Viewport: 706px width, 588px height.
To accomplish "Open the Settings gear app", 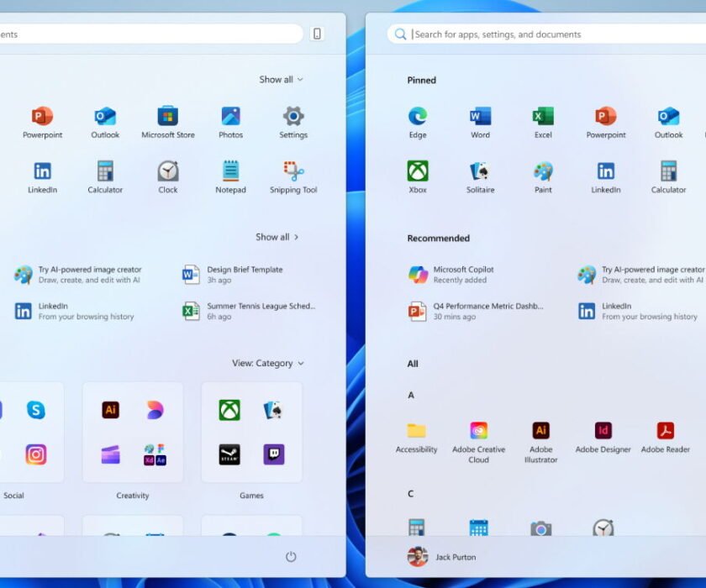I will [x=293, y=122].
